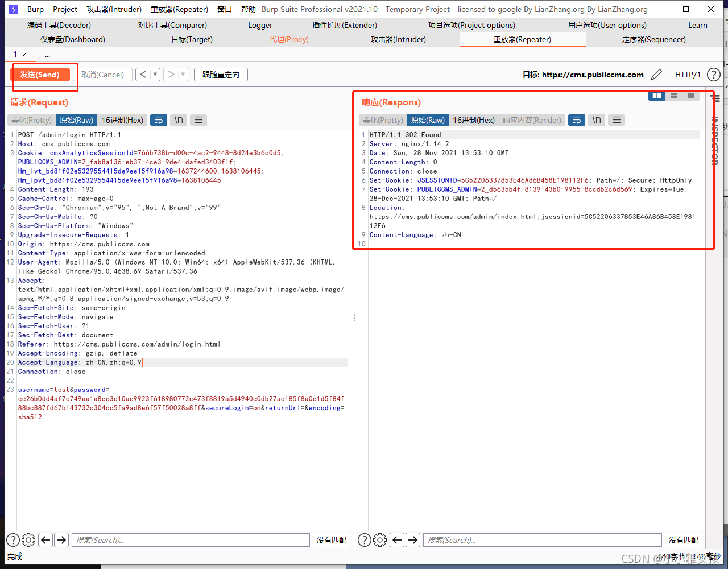Open the 窗口 window menu
728x569 pixels.
pyautogui.click(x=225, y=9)
